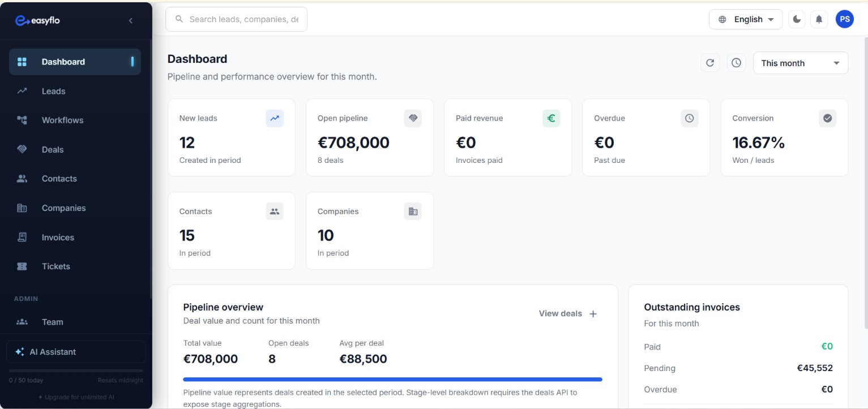Screen dimensions: 868x409
Task: Open the Team admin page
Action: click(x=75, y=322)
